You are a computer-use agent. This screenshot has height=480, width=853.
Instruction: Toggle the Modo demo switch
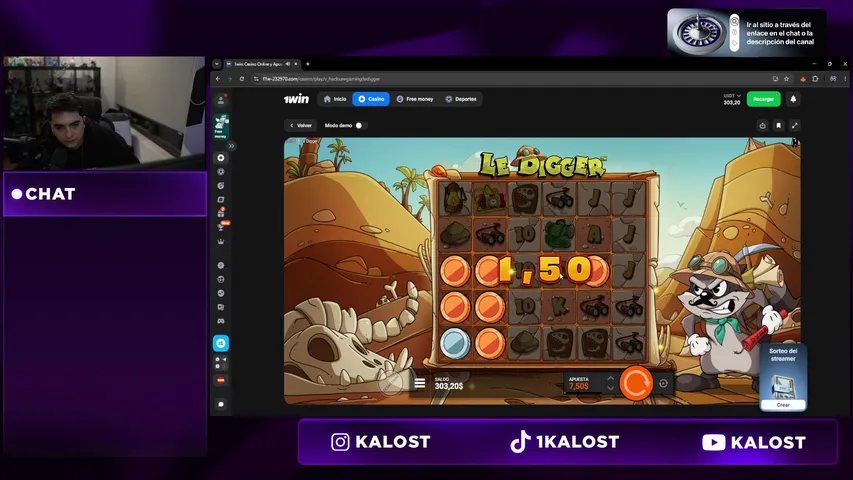(x=360, y=126)
